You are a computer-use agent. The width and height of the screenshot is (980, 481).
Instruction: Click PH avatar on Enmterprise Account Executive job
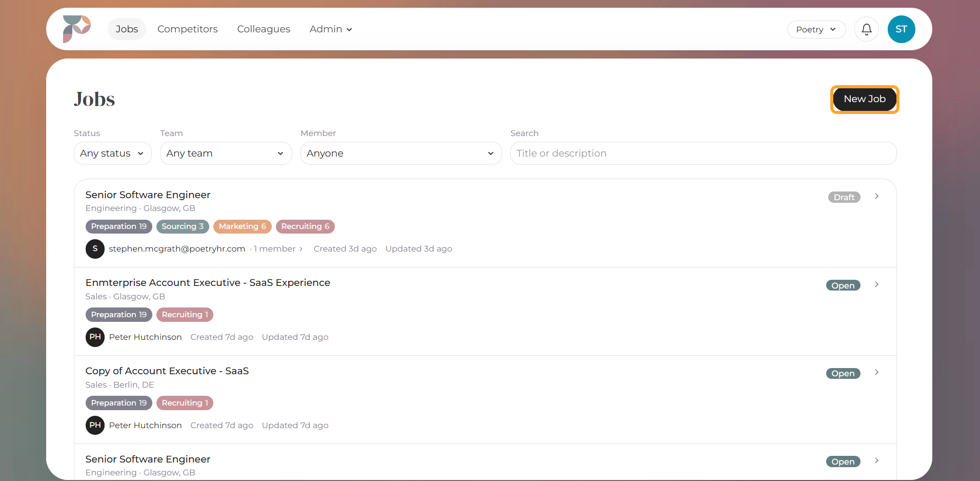(x=95, y=337)
